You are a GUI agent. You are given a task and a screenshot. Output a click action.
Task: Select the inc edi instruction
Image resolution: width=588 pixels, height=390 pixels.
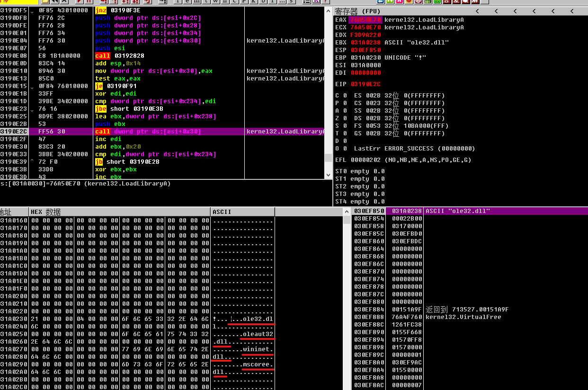click(x=108, y=139)
